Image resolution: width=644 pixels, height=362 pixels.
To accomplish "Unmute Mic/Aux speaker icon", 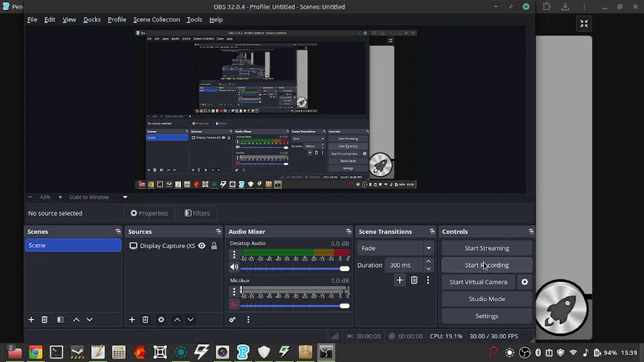I will pyautogui.click(x=234, y=304).
